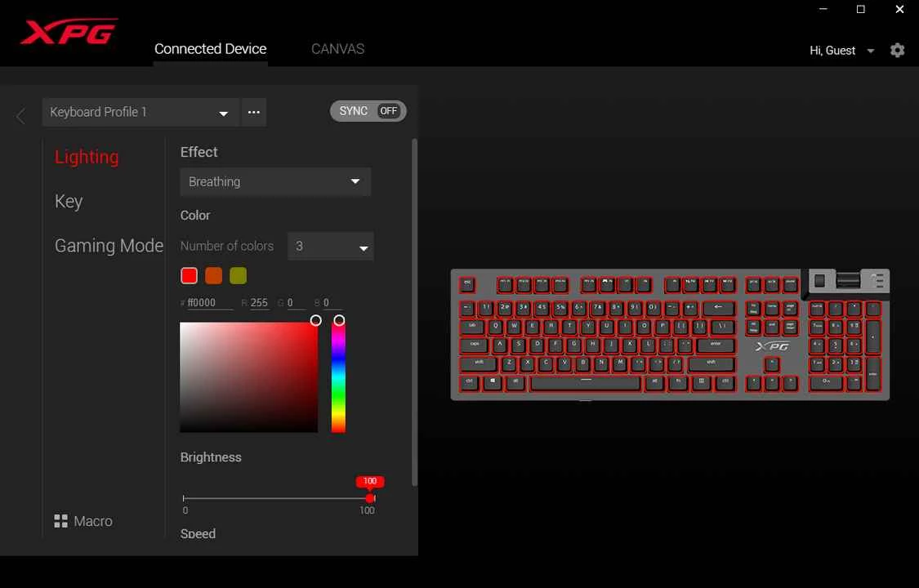This screenshot has height=588, width=919.
Task: Switch to the Connected Device tab
Action: [x=211, y=49]
